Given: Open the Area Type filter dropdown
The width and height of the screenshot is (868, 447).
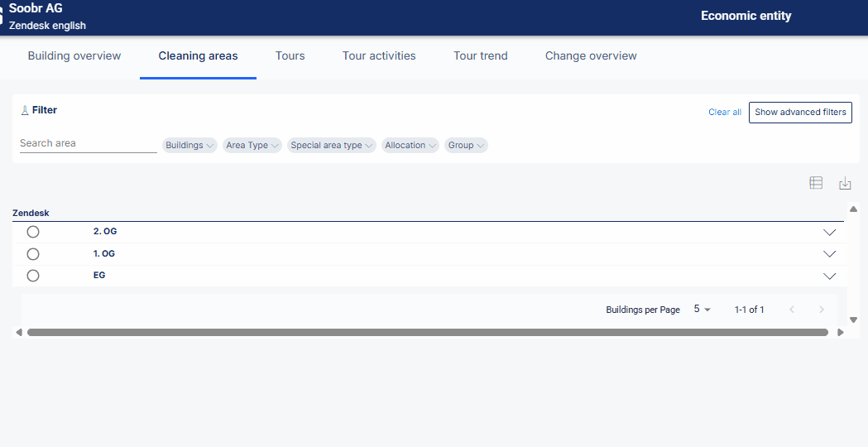Looking at the screenshot, I should pos(252,145).
